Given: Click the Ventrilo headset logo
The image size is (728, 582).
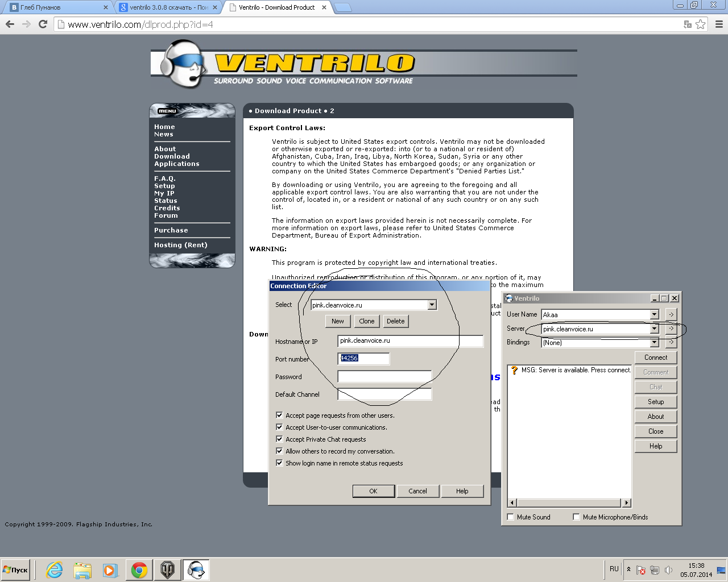Looking at the screenshot, I should pos(183,64).
